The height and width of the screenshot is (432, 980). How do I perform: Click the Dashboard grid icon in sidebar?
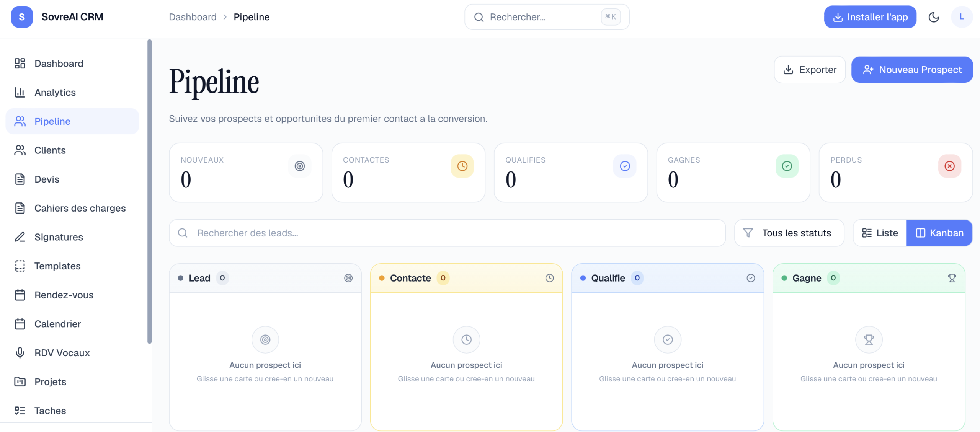(20, 64)
